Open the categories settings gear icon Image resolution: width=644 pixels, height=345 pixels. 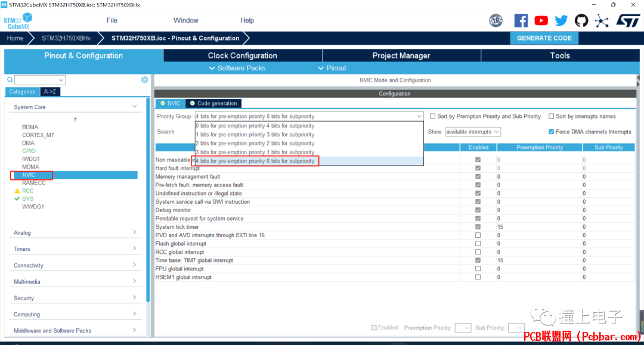pos(144,80)
